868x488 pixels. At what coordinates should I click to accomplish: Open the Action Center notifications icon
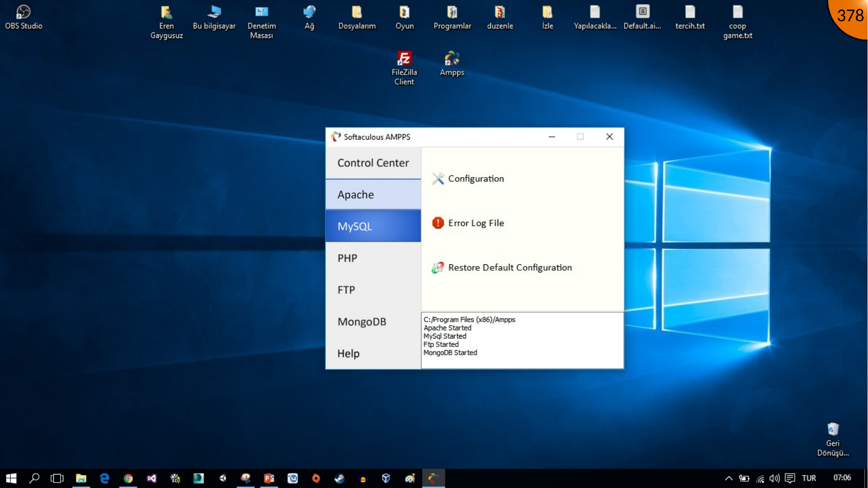point(790,478)
